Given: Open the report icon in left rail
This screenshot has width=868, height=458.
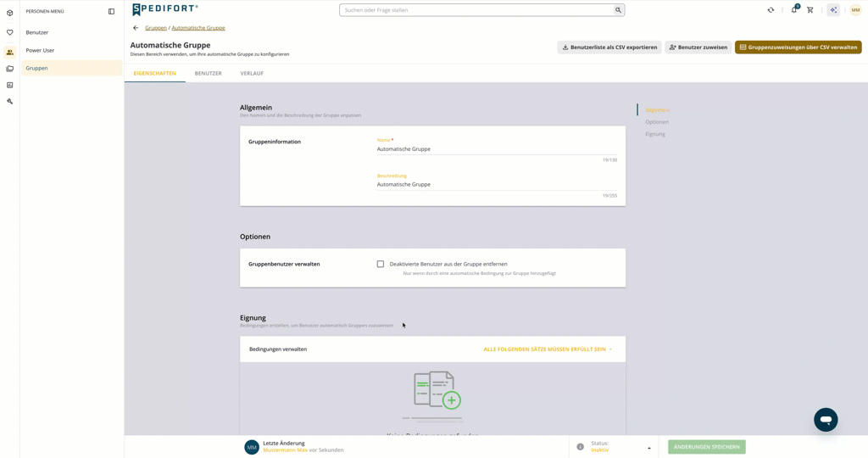Looking at the screenshot, I should point(9,85).
